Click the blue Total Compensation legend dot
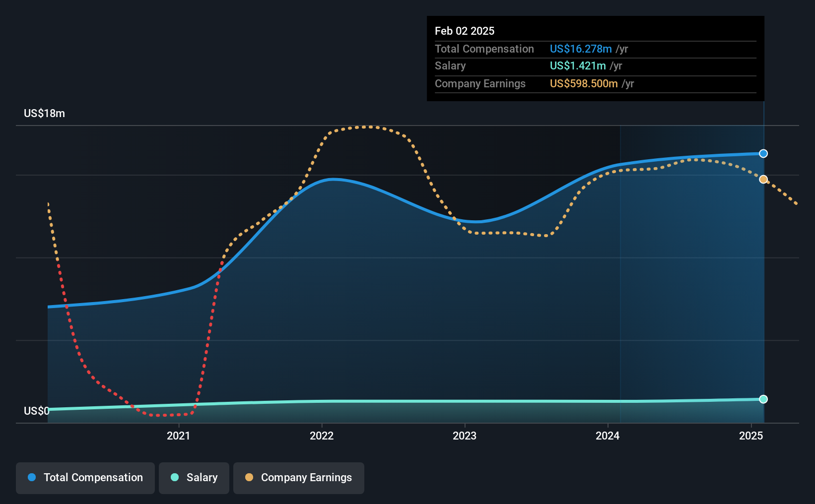815x504 pixels. [x=32, y=477]
